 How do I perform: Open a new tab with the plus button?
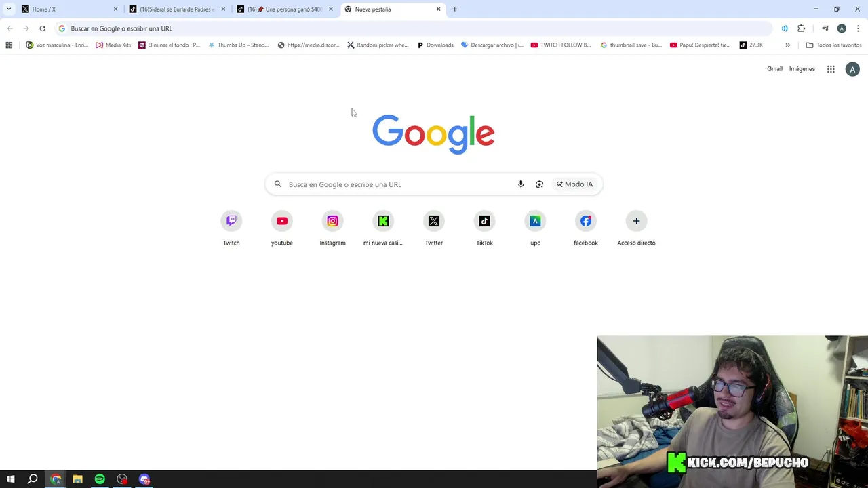click(x=454, y=9)
